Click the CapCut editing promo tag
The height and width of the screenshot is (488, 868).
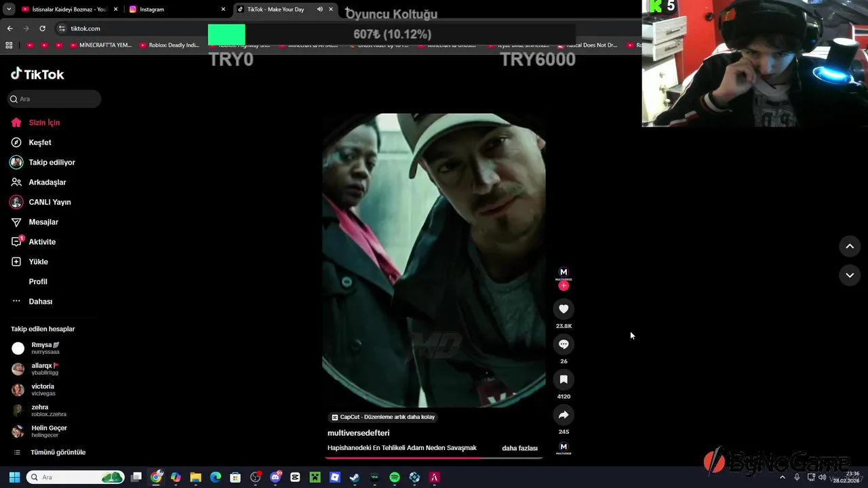point(383,418)
